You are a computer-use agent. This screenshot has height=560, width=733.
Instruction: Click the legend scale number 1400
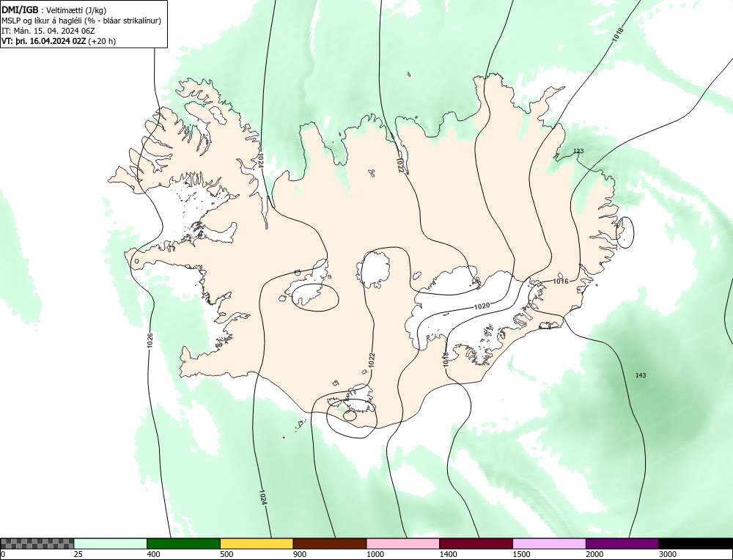[447, 554]
